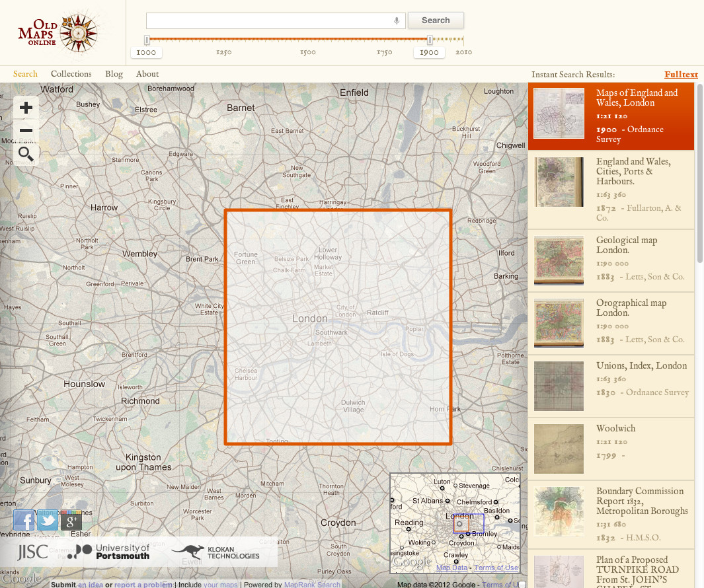Grab the 1900 end-year slider handle
Viewport: 704px width, 588px height.
click(x=430, y=40)
